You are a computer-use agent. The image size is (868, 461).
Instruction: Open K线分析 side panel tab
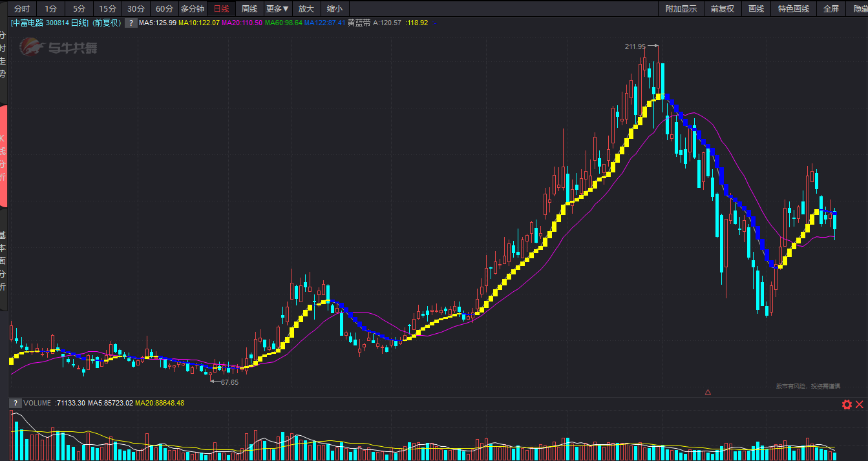(x=3, y=157)
